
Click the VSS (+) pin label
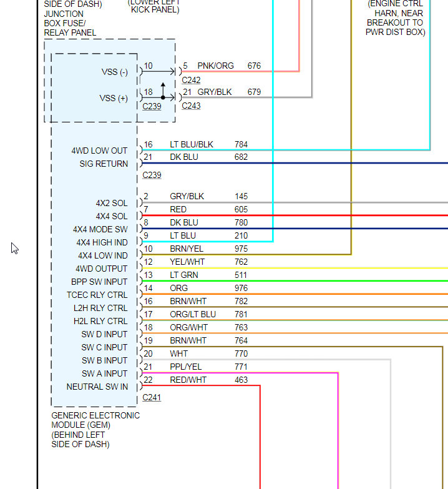click(x=114, y=98)
